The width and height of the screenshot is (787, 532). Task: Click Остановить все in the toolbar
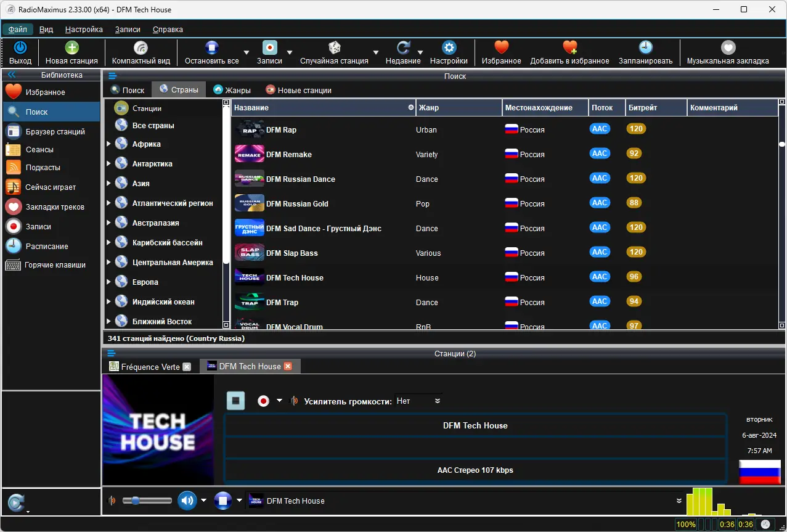[211, 52]
